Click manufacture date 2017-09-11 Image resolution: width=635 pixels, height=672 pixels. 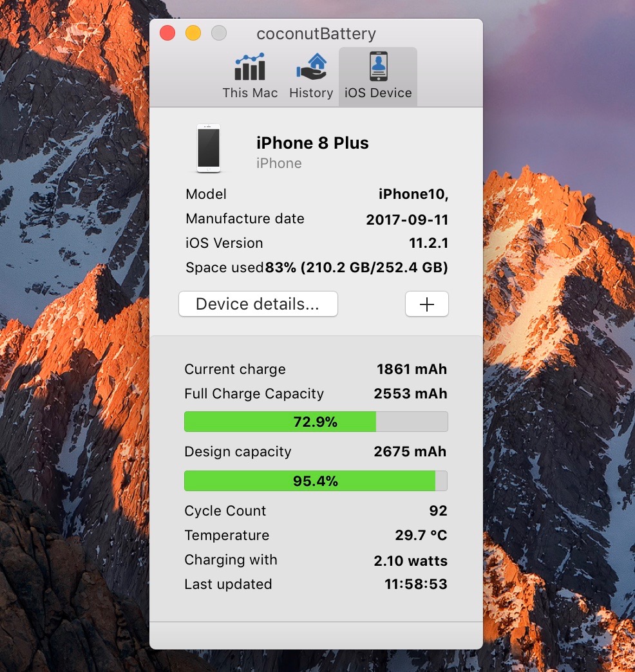point(407,219)
